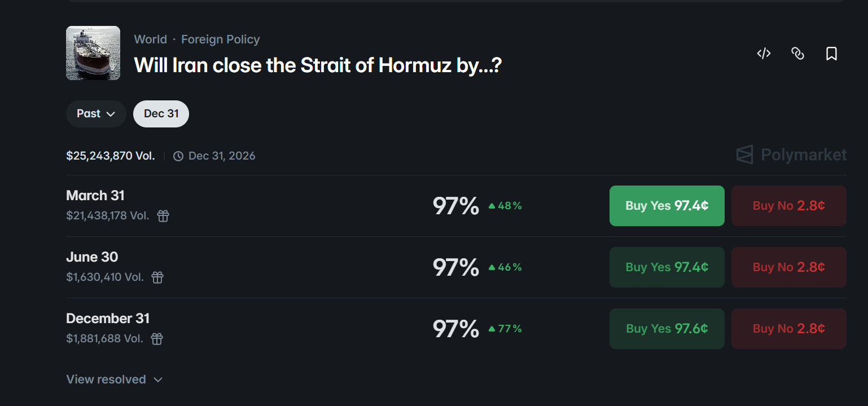Click gift rewards icon for December 31
The image size is (868, 406).
tap(157, 339)
